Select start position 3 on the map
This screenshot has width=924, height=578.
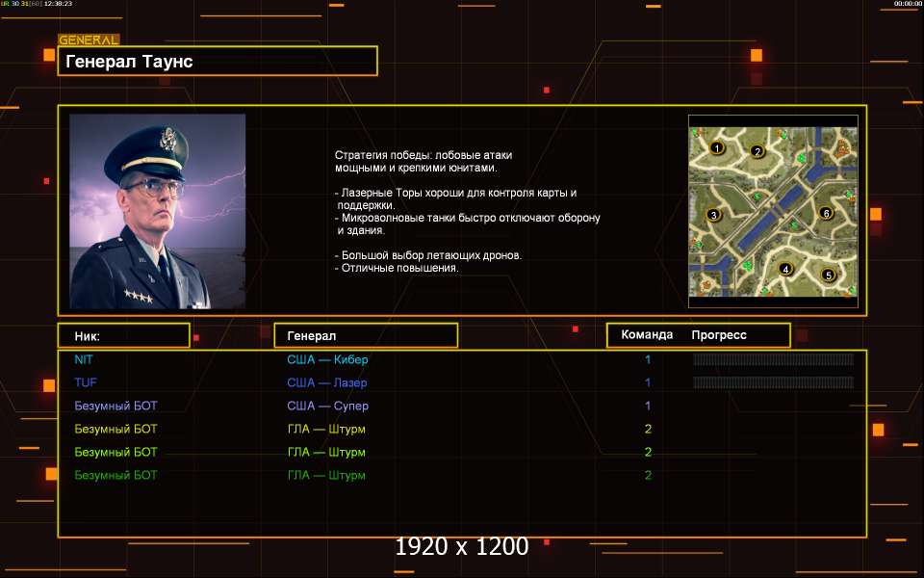pyautogui.click(x=713, y=215)
